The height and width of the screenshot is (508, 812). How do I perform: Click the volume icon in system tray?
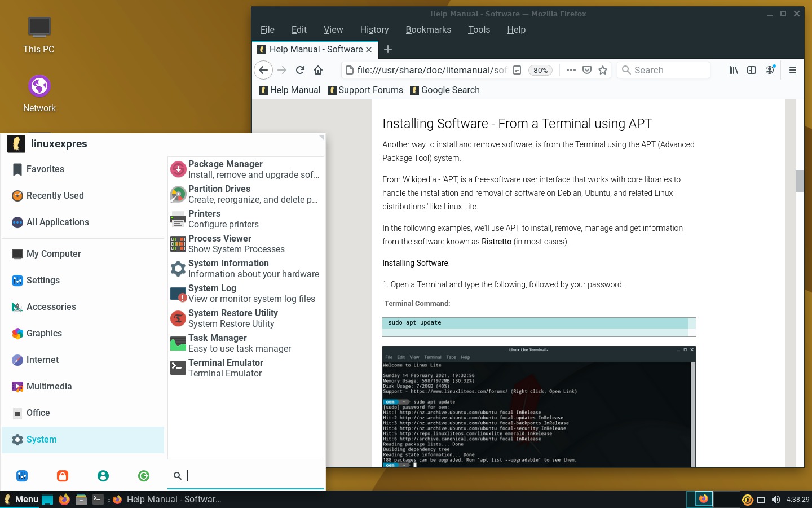pos(776,500)
